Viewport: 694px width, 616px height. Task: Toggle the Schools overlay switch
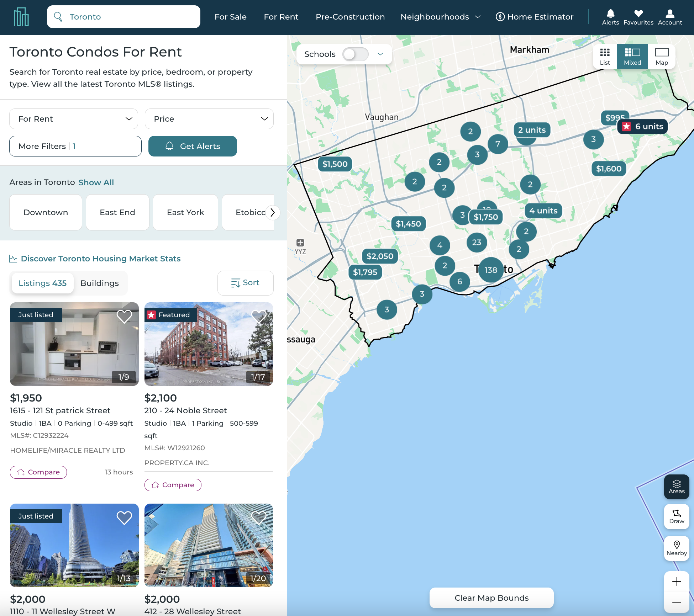(x=356, y=54)
